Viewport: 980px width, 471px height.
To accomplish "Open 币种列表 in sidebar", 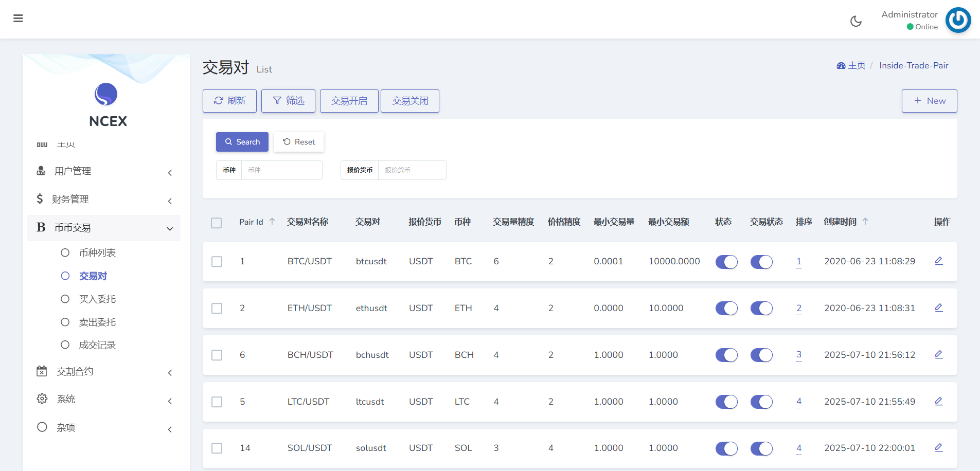I will tap(97, 253).
